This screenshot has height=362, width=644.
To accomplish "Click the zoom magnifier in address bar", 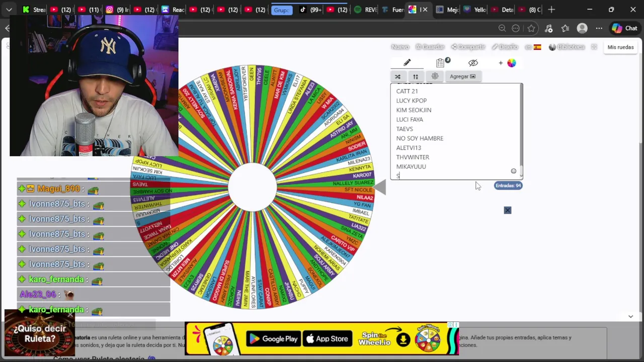I will tap(502, 29).
